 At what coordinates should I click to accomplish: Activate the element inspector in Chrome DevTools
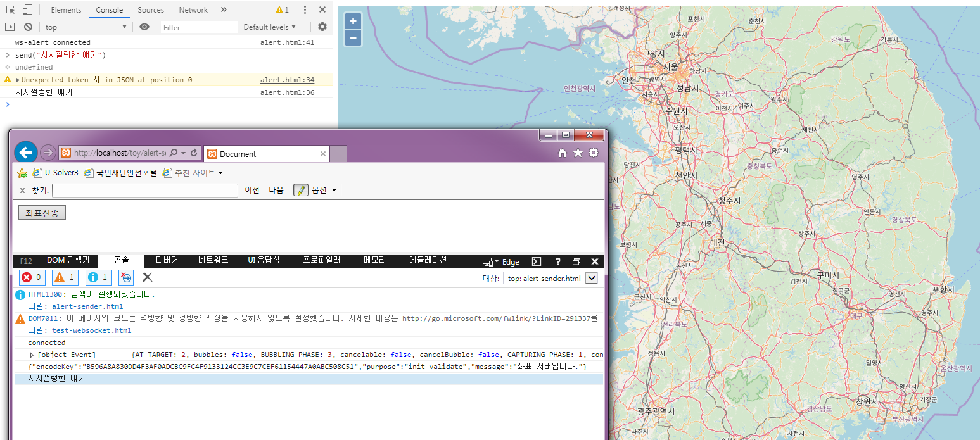pos(10,9)
